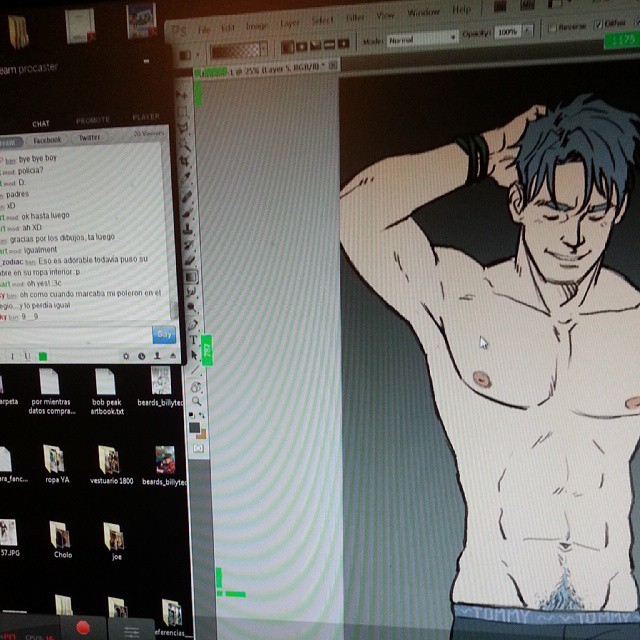Screen dimensions: 640x640
Task: Click the chat message input field
Action: pyautogui.click(x=76, y=336)
